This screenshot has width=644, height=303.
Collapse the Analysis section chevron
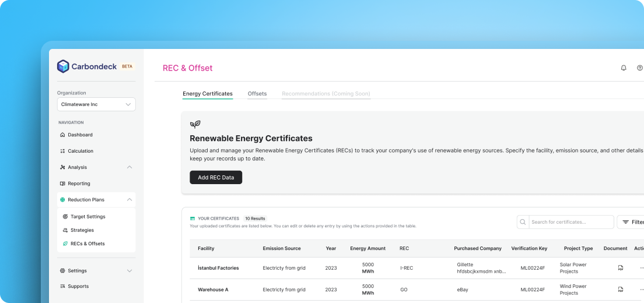[129, 167]
